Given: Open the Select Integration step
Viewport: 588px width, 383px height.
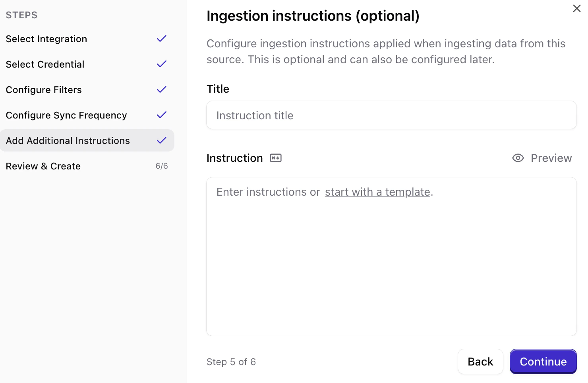Looking at the screenshot, I should point(46,39).
